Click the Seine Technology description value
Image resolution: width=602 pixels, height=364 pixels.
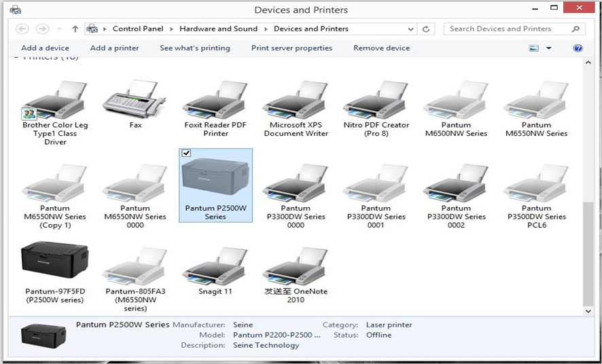266,345
